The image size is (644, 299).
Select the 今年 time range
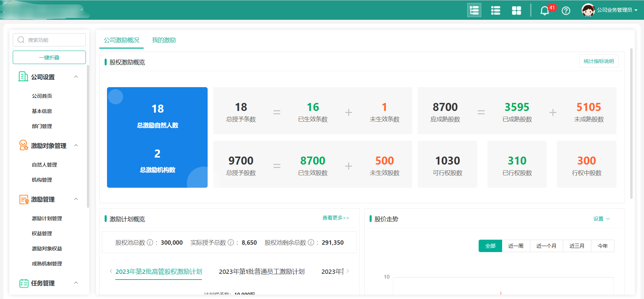tap(603, 246)
